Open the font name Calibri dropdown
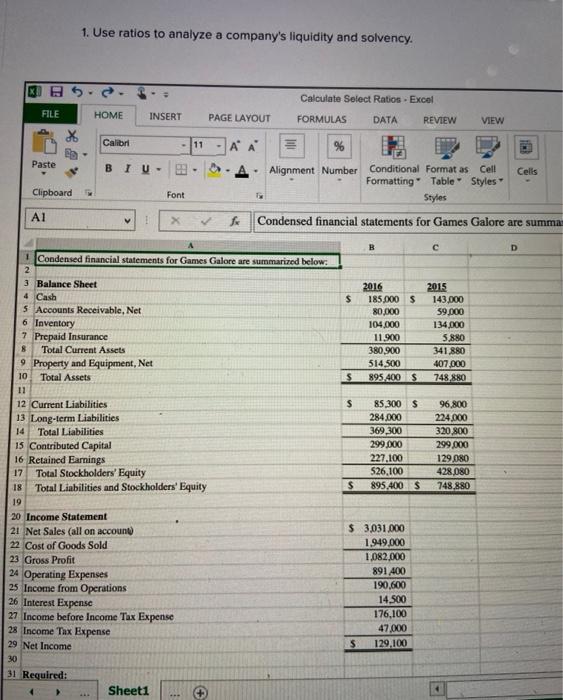Screen dimensions: 563x700 tap(183, 145)
